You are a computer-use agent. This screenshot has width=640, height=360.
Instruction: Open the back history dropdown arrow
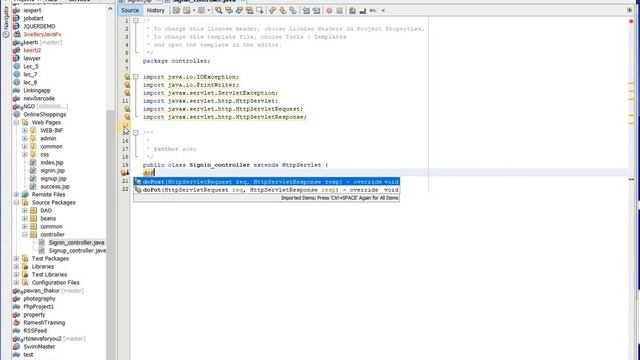pos(194,11)
